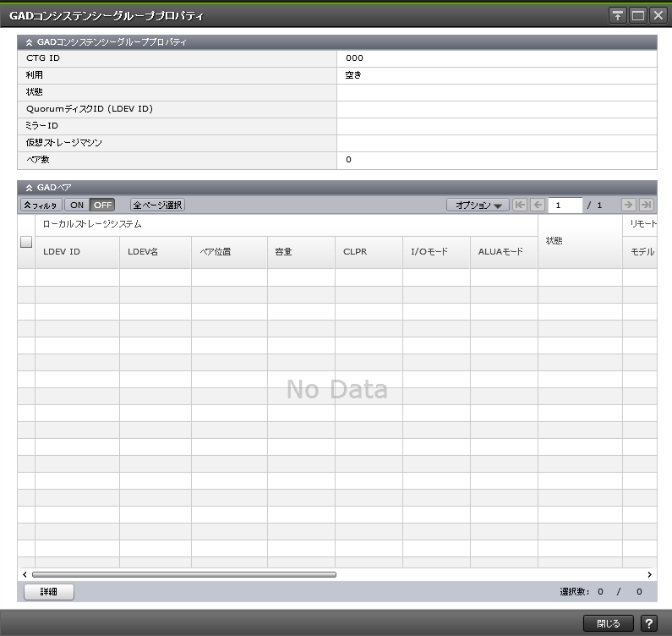Click the 仮想ストレージマシン label
This screenshot has height=636, width=672.
pos(64,143)
